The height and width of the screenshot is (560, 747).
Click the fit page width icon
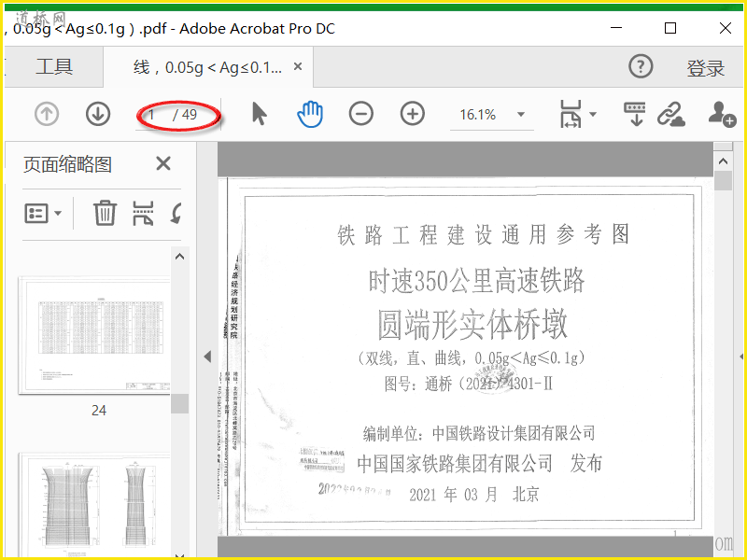pyautogui.click(x=571, y=114)
